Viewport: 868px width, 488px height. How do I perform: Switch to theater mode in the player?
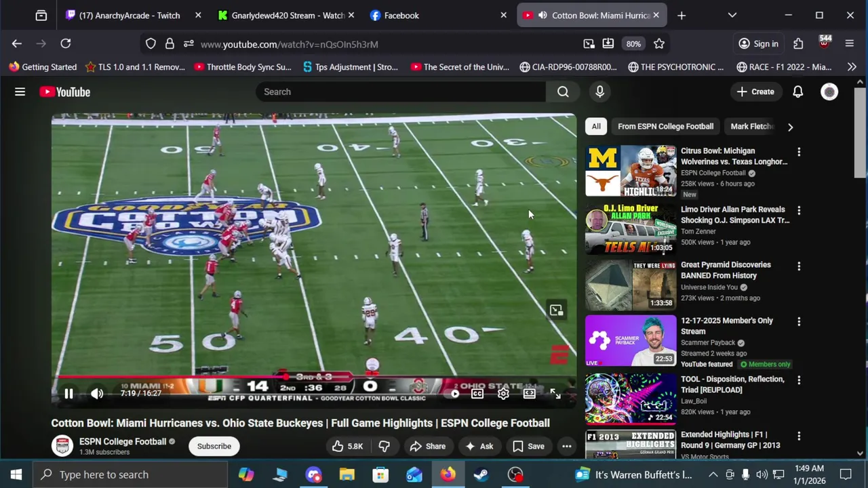click(x=529, y=393)
